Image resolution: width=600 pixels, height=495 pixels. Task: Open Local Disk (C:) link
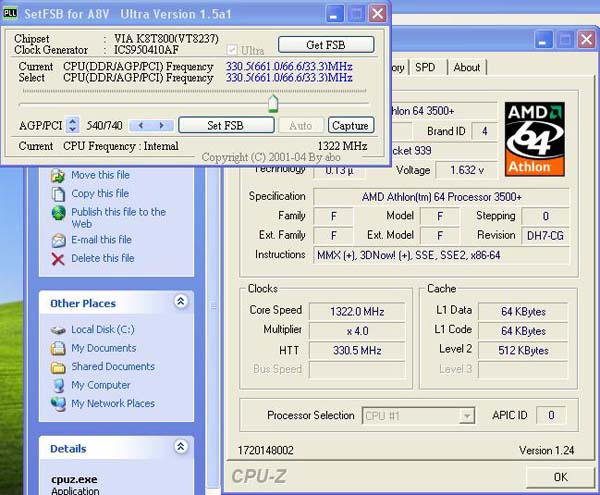[103, 329]
